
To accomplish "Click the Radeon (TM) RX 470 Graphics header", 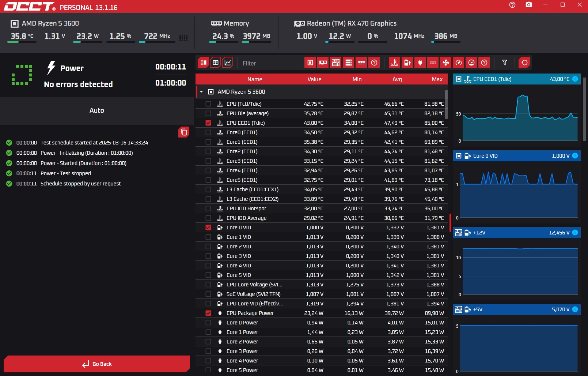I will (345, 23).
